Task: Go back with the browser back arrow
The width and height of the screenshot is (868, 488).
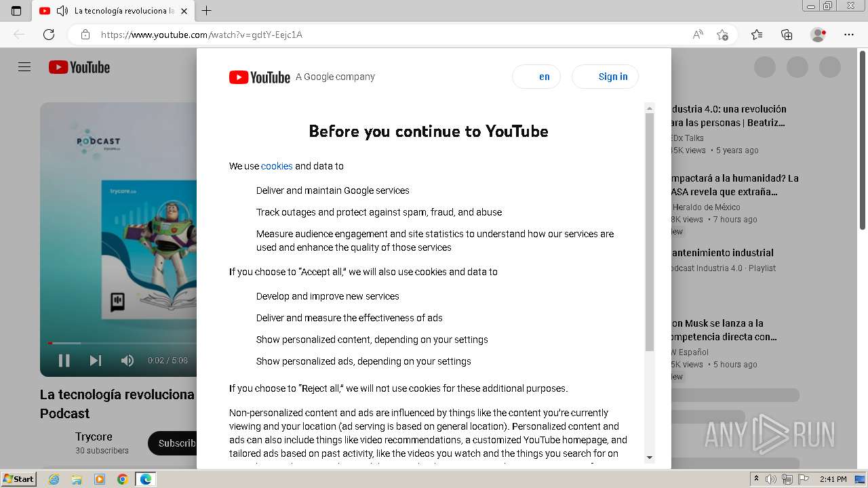Action: tap(19, 35)
